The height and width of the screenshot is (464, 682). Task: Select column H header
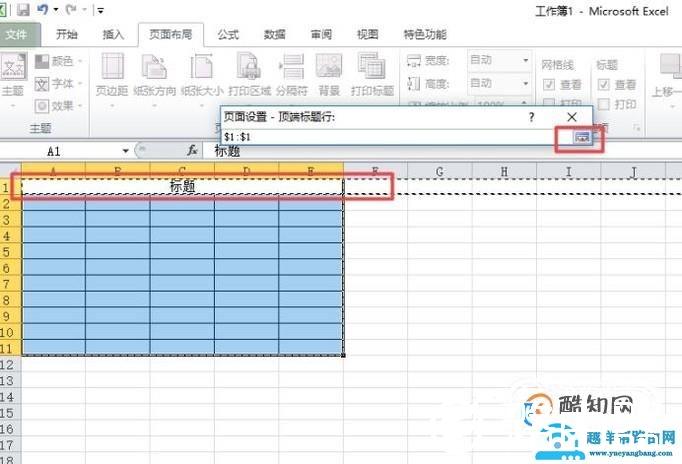(504, 172)
